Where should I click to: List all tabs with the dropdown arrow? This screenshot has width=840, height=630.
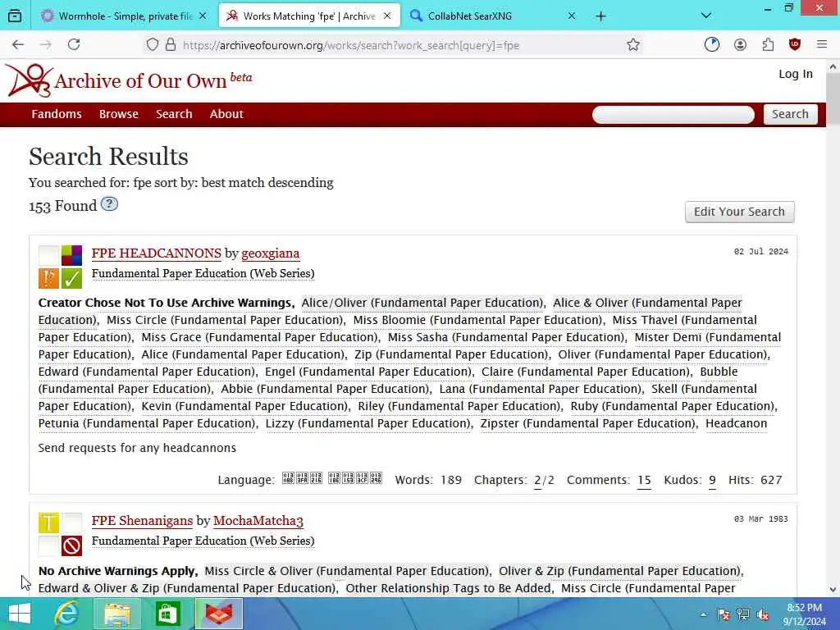tap(706, 16)
